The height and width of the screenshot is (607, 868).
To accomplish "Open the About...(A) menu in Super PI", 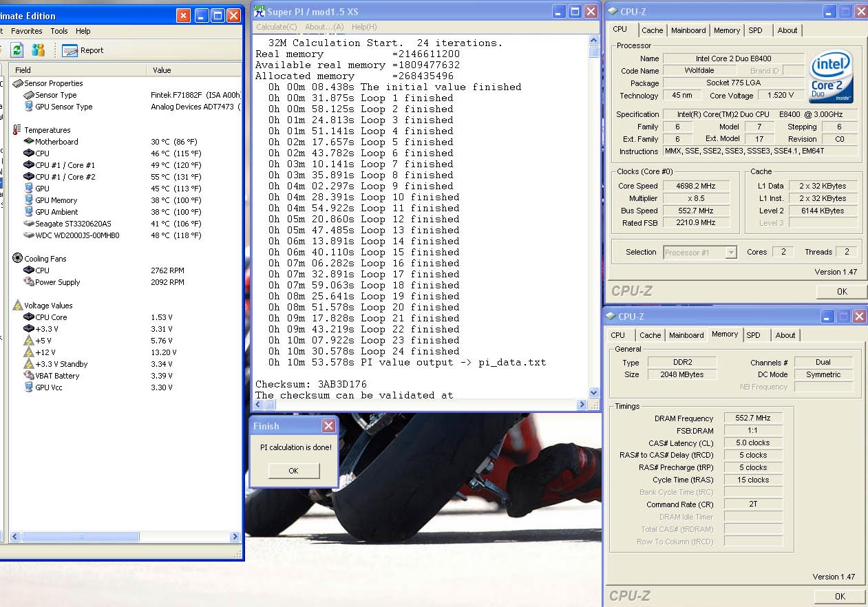I will 324,27.
